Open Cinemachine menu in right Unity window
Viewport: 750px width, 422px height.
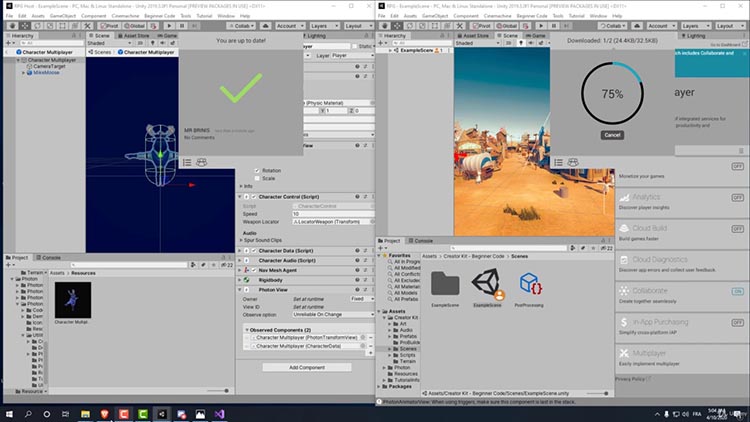tap(497, 16)
